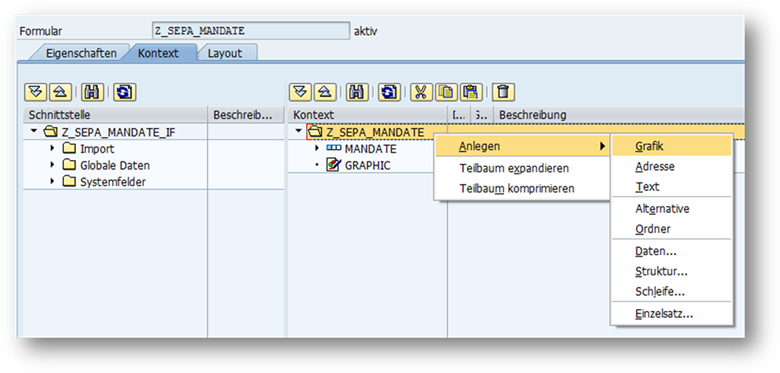Click the Beschreibung column header

[619, 115]
